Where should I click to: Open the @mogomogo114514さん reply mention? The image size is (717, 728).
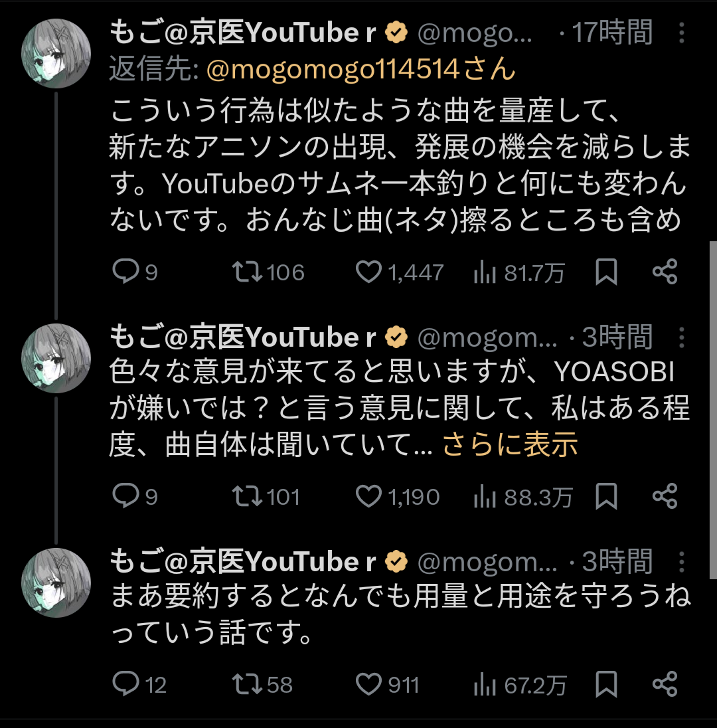(x=360, y=69)
